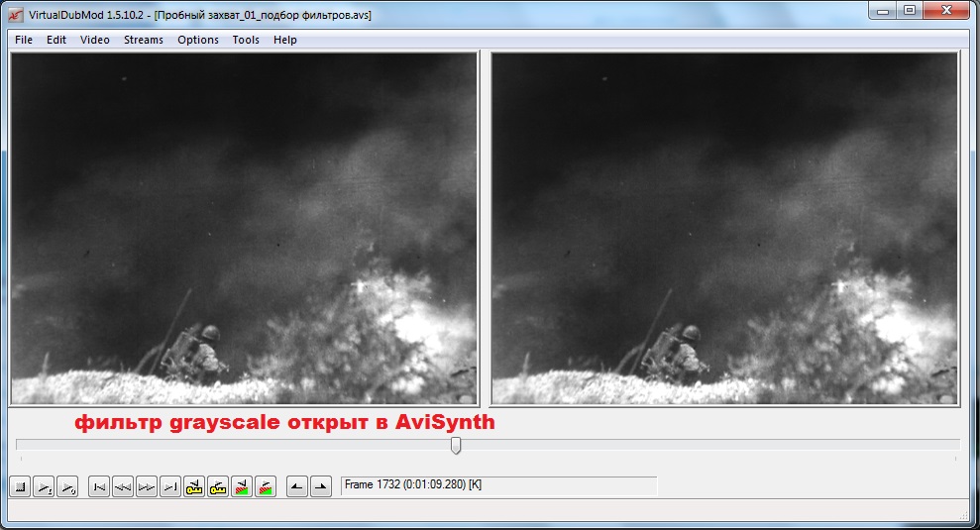Stop playback with the Stop button
The height and width of the screenshot is (530, 980).
coord(20,486)
